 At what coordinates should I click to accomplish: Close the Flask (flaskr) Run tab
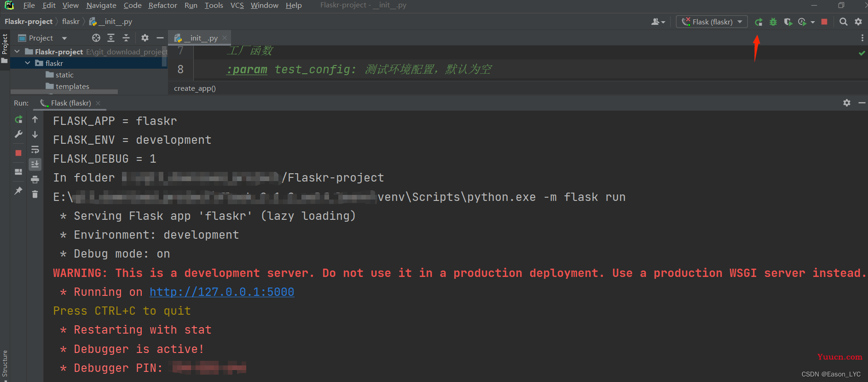coord(98,103)
